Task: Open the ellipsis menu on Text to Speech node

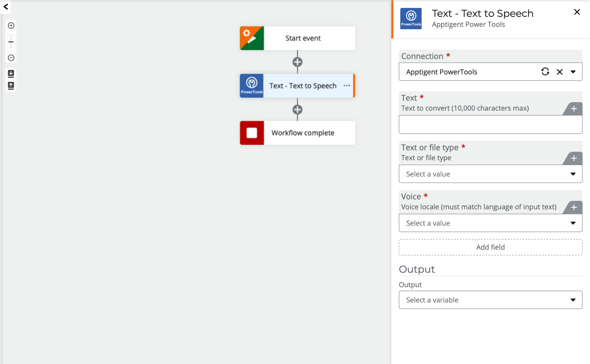Action: click(x=347, y=85)
